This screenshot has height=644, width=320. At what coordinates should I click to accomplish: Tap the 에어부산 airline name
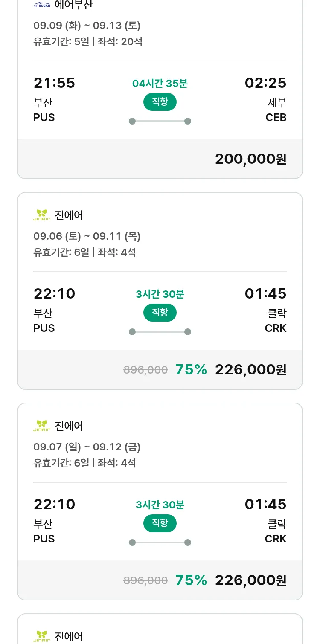73,5
